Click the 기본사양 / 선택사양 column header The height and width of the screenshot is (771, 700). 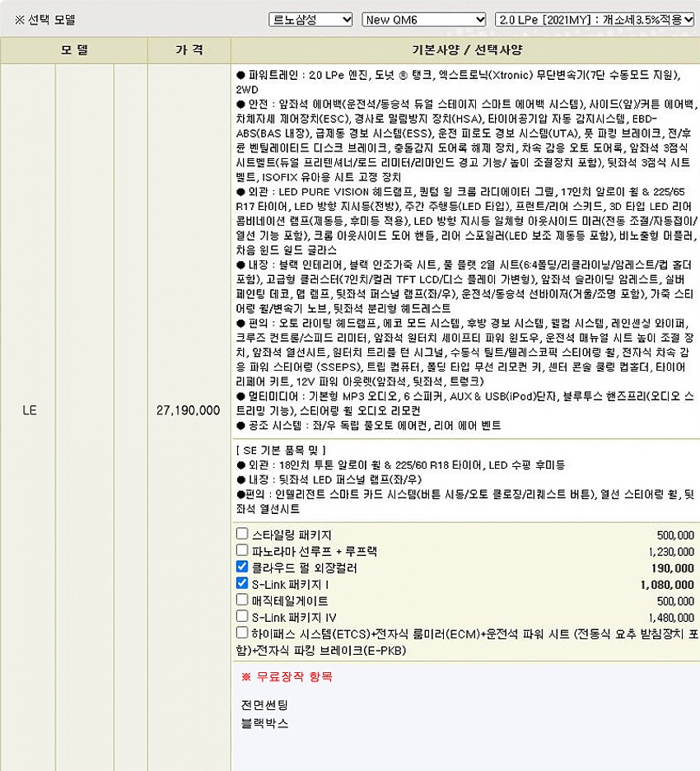465,50
